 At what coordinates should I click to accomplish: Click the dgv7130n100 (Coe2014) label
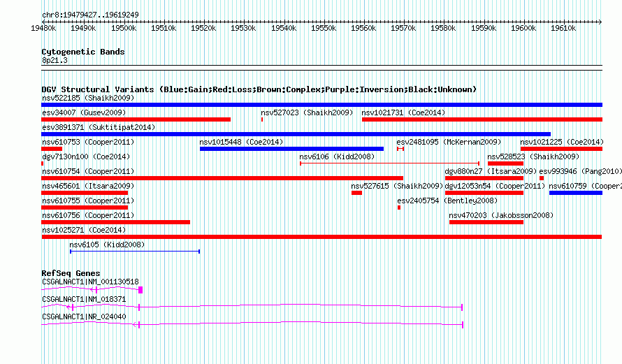pyautogui.click(x=86, y=156)
